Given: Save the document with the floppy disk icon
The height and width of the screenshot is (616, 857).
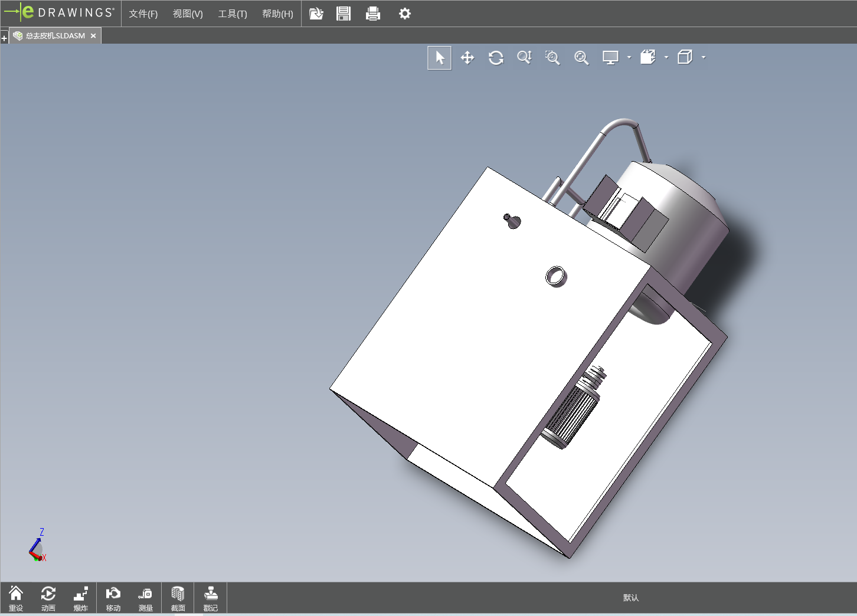Looking at the screenshot, I should (x=344, y=14).
